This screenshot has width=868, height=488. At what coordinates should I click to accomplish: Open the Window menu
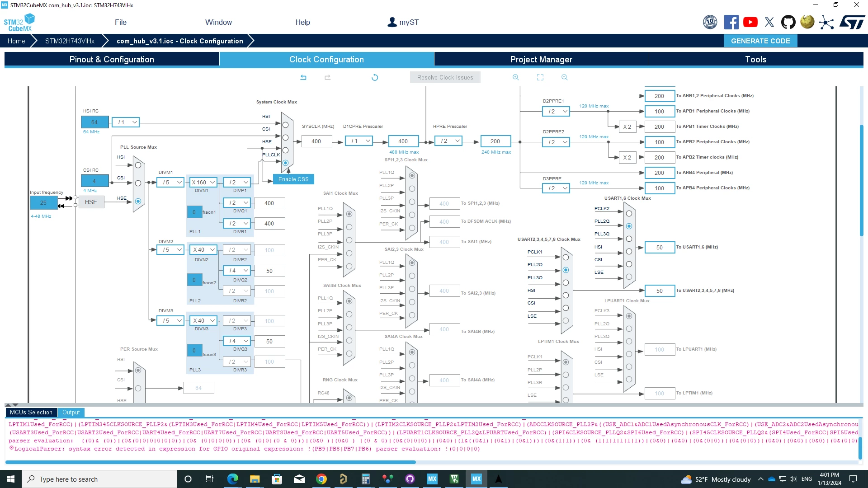point(218,22)
